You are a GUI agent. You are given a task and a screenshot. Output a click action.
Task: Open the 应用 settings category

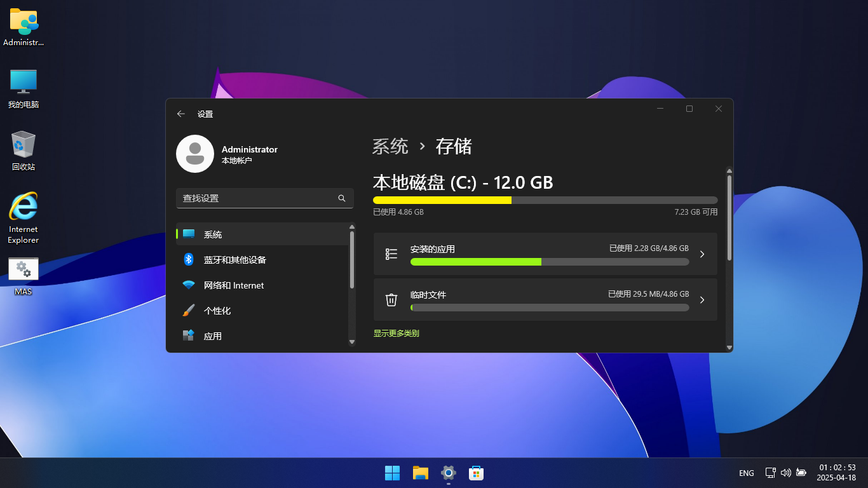pos(262,336)
